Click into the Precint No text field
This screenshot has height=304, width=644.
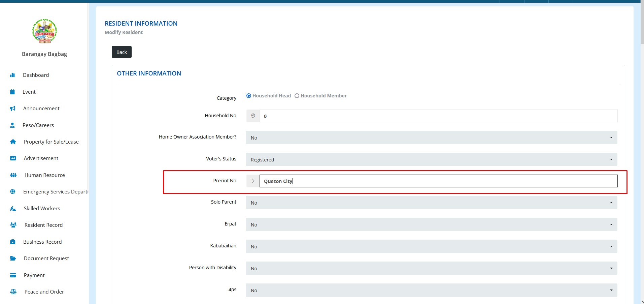click(x=438, y=181)
